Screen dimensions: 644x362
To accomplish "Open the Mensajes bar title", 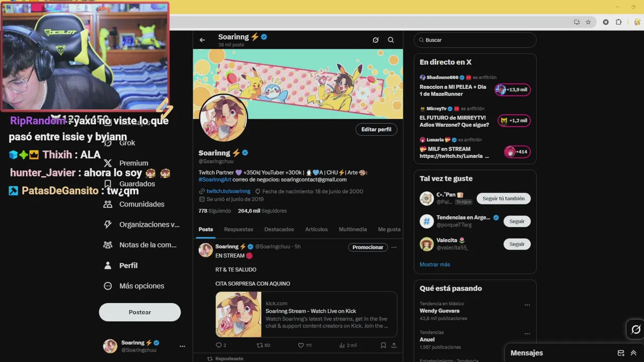I will tap(527, 353).
